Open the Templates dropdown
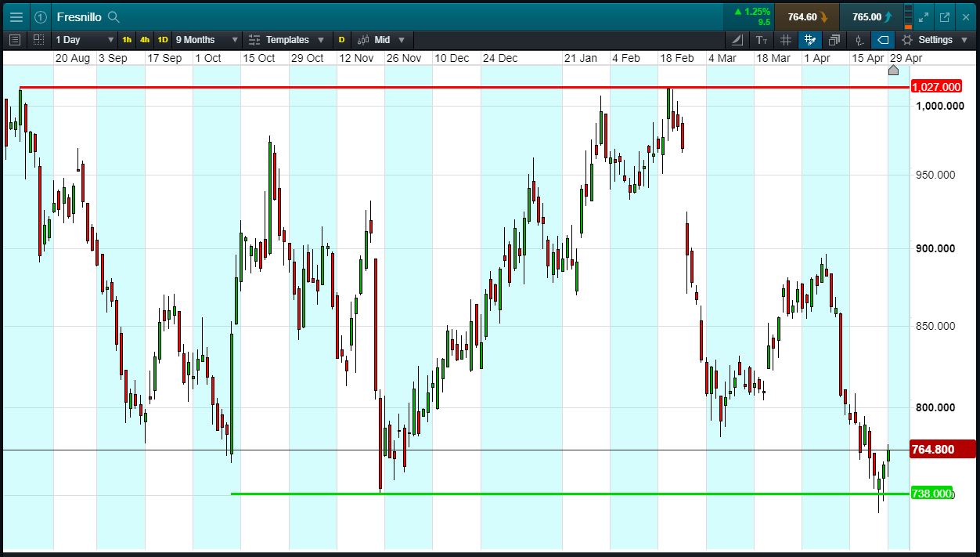The width and height of the screenshot is (980, 557). [287, 40]
